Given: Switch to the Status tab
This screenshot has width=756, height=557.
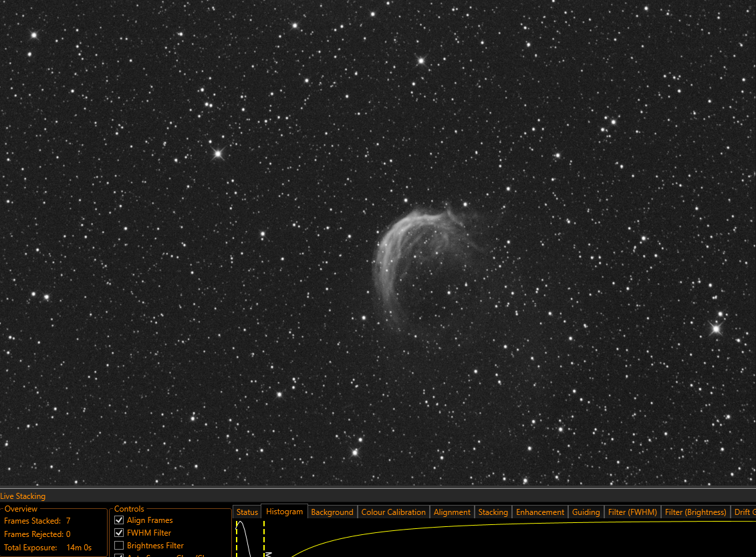Looking at the screenshot, I should (247, 512).
